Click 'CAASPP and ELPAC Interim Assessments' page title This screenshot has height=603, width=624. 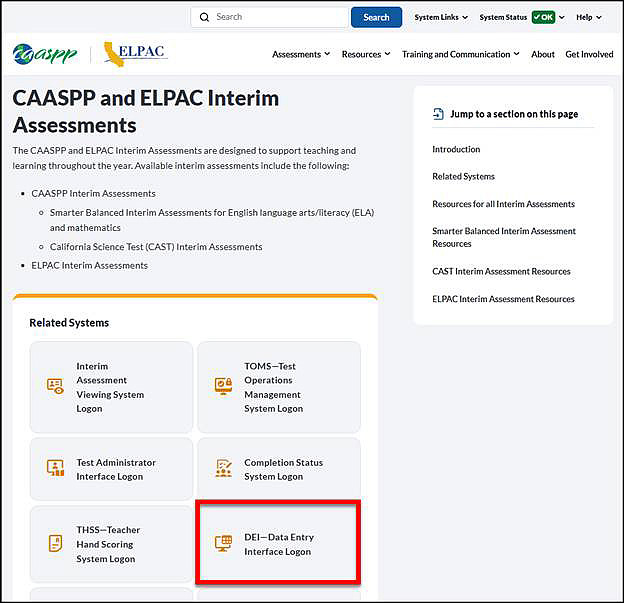click(x=146, y=111)
